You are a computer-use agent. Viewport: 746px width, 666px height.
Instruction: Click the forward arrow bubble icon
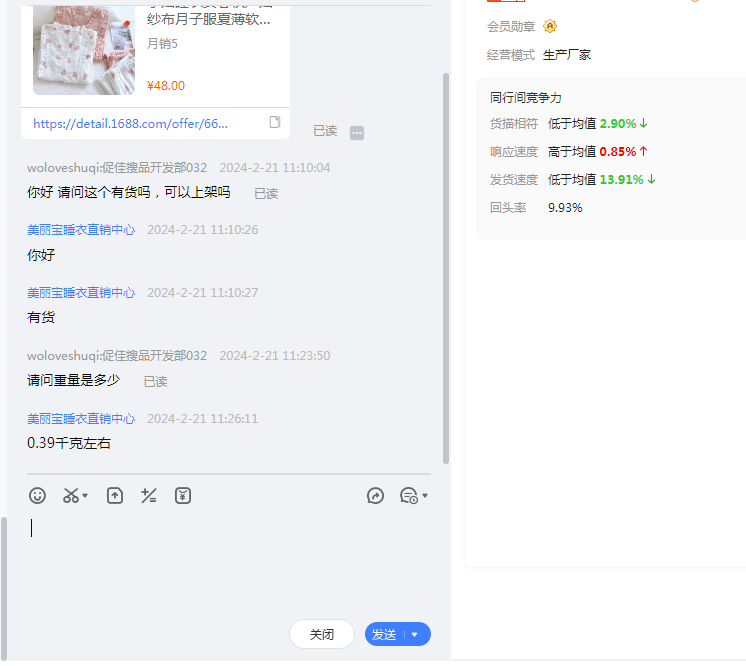click(x=376, y=495)
